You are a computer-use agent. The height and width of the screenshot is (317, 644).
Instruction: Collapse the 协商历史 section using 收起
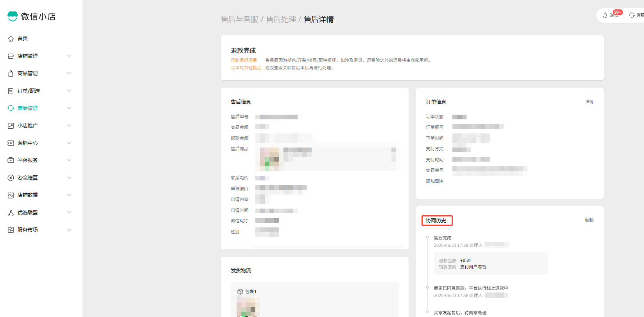589,220
